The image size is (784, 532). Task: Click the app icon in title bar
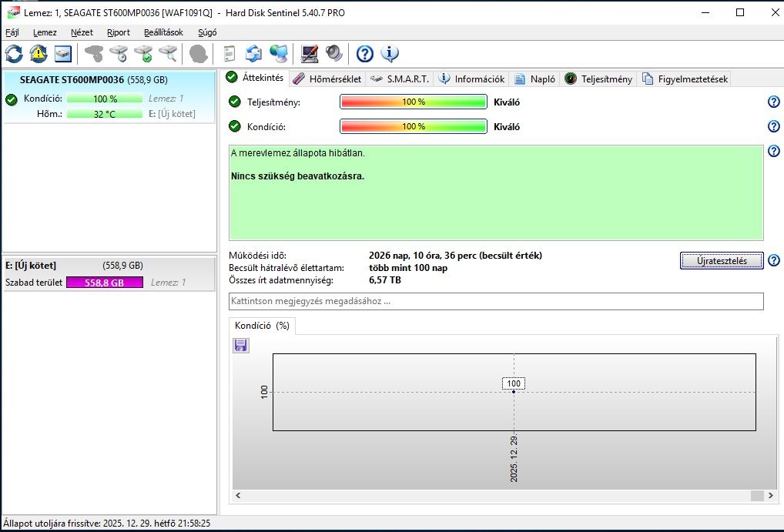(x=14, y=12)
